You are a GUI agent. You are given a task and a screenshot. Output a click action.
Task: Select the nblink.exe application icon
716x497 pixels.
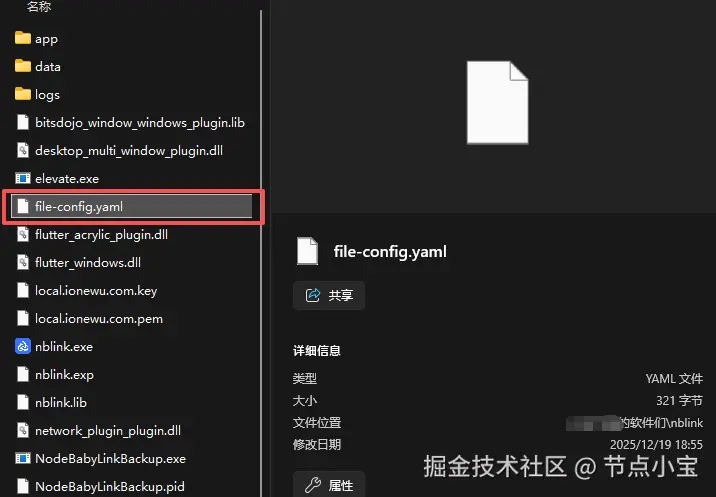point(23,346)
